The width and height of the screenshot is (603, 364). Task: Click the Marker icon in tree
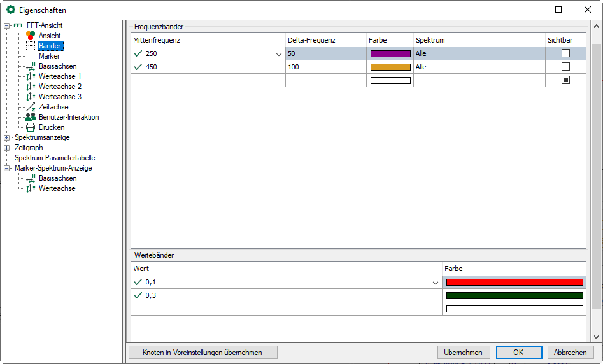[30, 56]
